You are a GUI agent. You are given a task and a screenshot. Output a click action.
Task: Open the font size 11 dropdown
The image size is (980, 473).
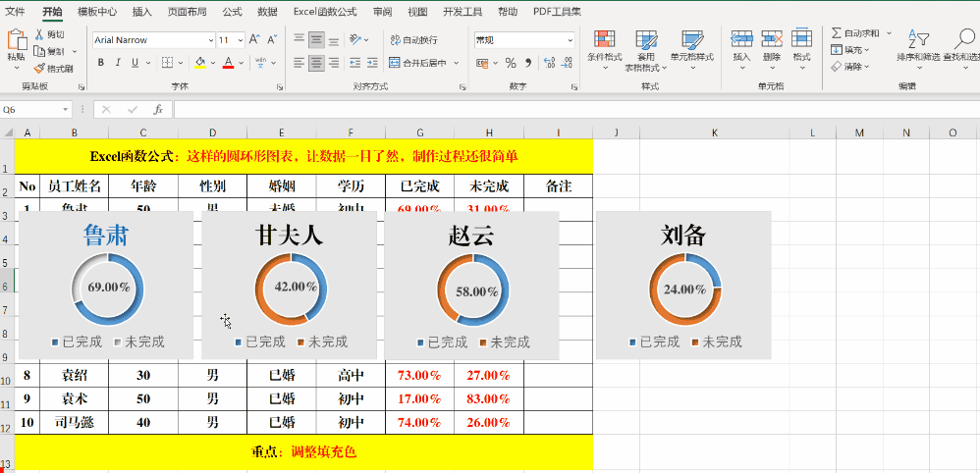(241, 40)
